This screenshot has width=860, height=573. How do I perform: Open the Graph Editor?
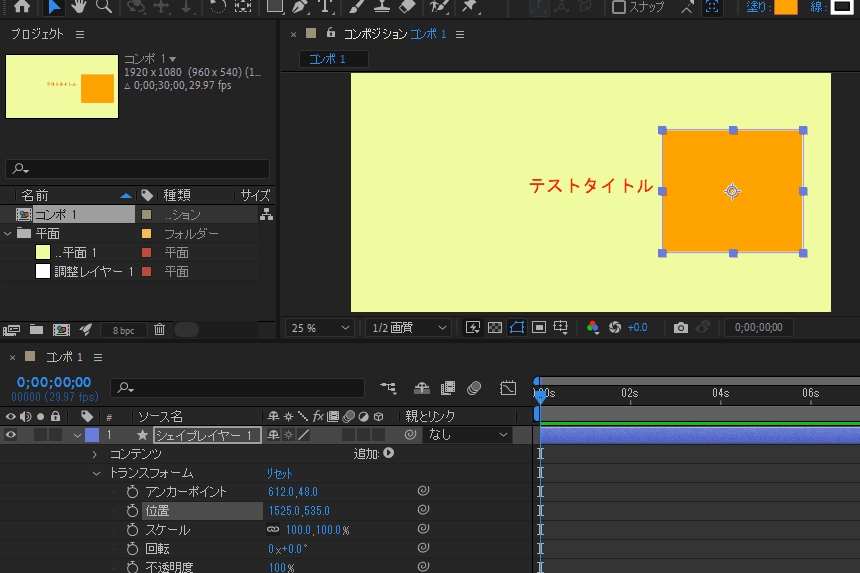click(508, 388)
